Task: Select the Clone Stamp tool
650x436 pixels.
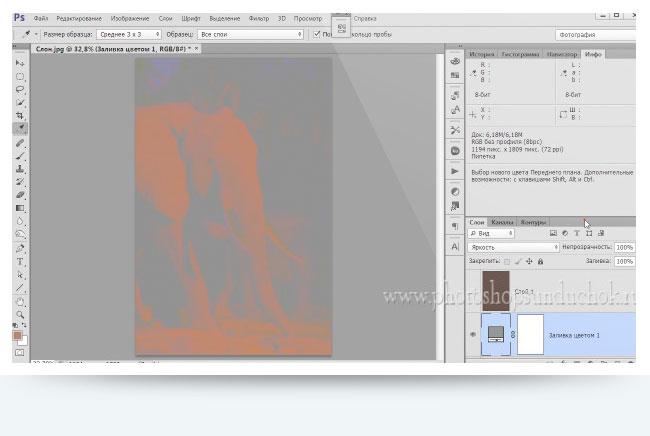Action: pyautogui.click(x=20, y=169)
